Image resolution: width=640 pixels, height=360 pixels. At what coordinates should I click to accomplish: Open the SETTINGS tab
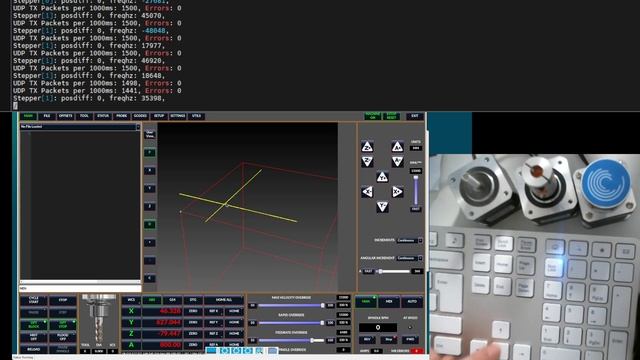click(178, 116)
